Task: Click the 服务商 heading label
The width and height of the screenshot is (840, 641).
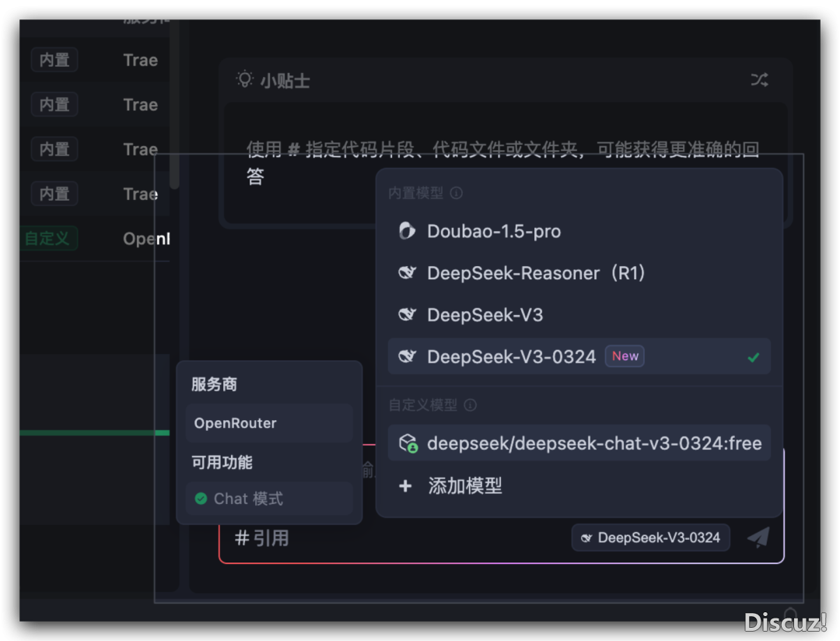Action: click(215, 384)
